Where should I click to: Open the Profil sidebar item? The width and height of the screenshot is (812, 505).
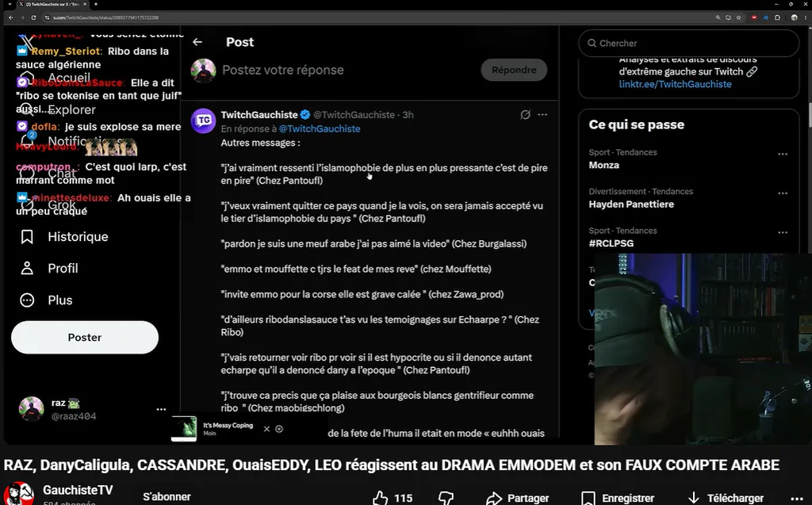click(49, 268)
